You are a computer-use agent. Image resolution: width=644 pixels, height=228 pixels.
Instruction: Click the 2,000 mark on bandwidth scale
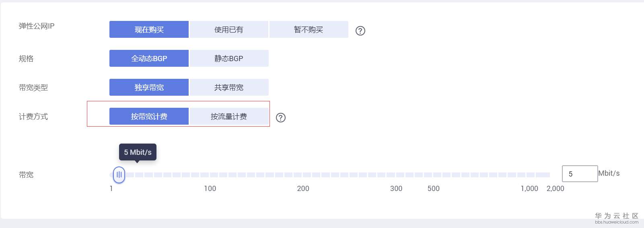555,188
